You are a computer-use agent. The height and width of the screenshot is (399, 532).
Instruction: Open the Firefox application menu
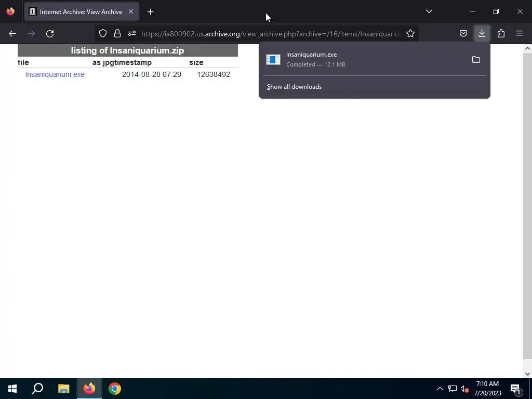tap(520, 33)
